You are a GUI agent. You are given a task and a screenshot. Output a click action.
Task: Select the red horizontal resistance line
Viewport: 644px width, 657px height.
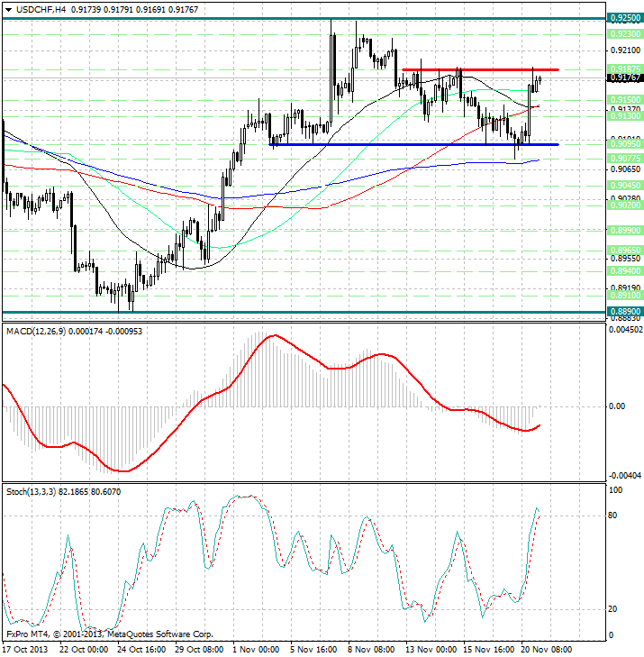[x=480, y=69]
